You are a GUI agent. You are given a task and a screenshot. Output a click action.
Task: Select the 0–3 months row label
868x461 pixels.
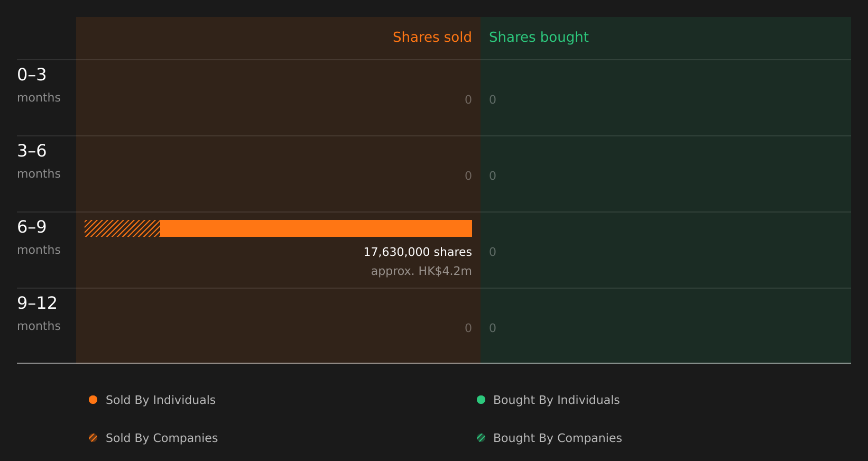39,86
